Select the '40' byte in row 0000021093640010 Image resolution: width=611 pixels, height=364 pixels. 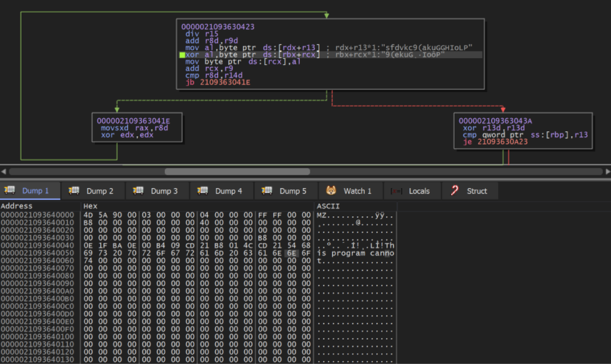coord(204,222)
